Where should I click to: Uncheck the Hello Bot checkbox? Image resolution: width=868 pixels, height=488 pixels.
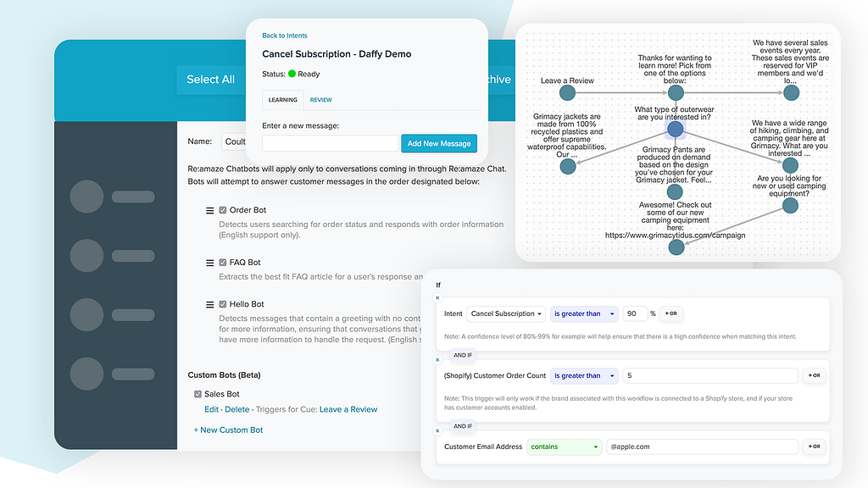(223, 304)
